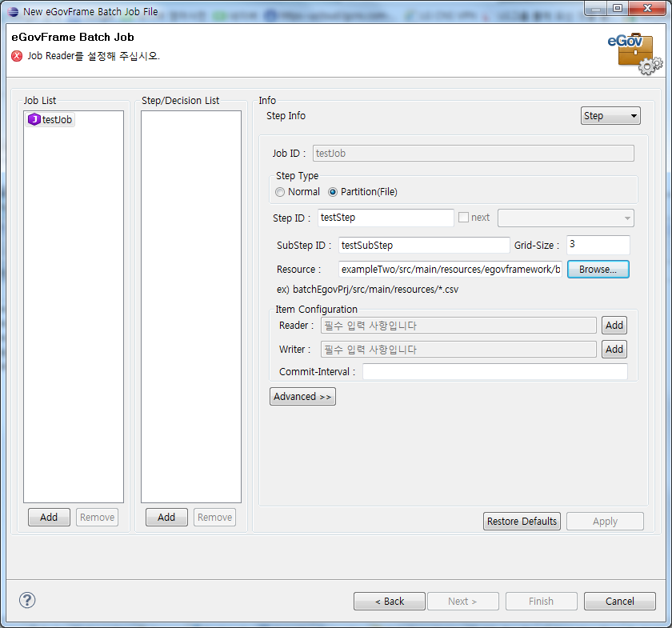Click the Finish button
Screen dimensions: 672x628
coord(542,601)
